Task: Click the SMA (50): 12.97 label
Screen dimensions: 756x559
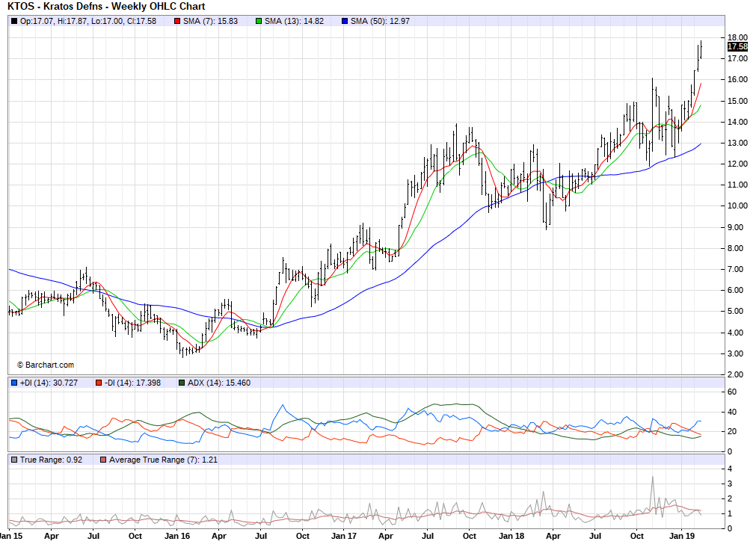Action: (380, 21)
